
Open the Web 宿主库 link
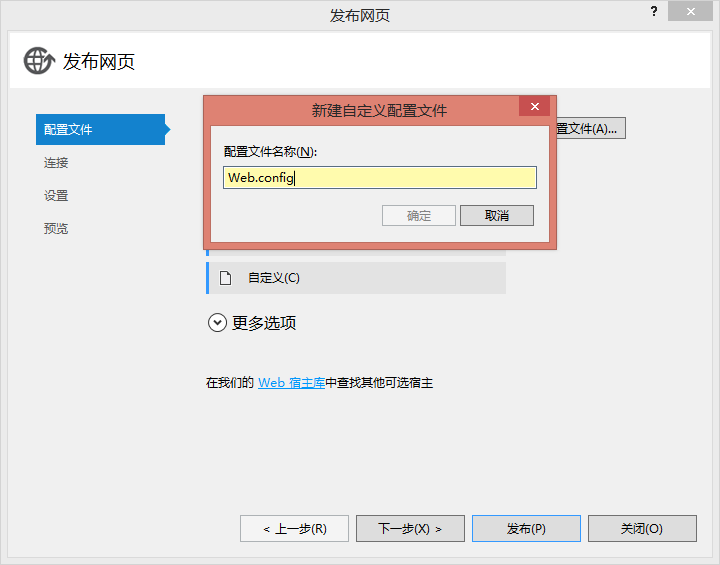(x=291, y=383)
